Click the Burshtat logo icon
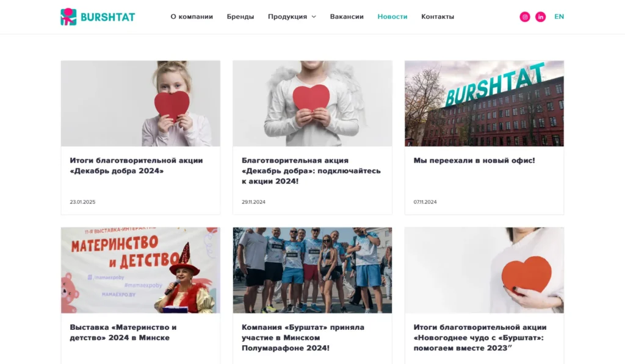Screen dimensions: 625x364 [68, 16]
